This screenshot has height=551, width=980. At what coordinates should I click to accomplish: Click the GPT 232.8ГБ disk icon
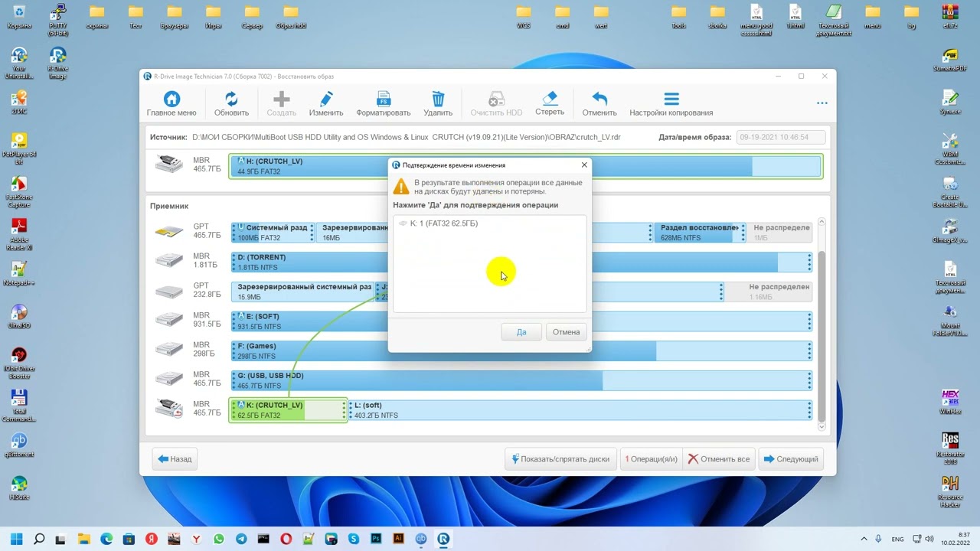(x=169, y=292)
